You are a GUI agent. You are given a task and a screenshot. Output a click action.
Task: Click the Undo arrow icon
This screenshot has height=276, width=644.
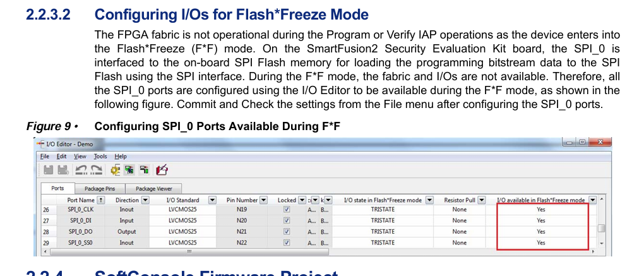click(x=81, y=170)
